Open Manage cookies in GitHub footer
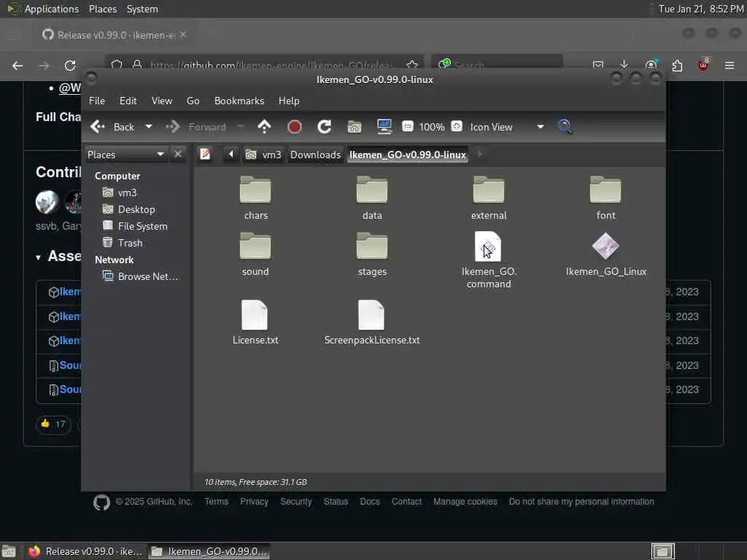The height and width of the screenshot is (560, 747). tap(465, 502)
